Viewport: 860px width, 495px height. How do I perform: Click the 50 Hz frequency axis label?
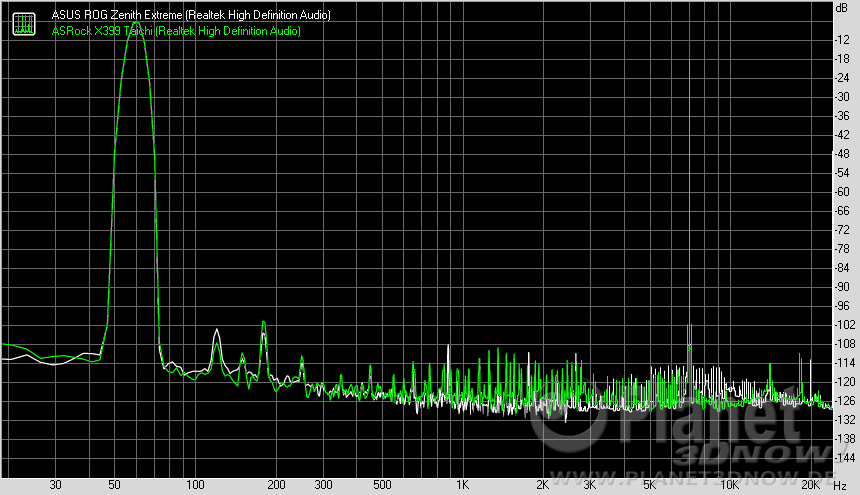(x=114, y=485)
